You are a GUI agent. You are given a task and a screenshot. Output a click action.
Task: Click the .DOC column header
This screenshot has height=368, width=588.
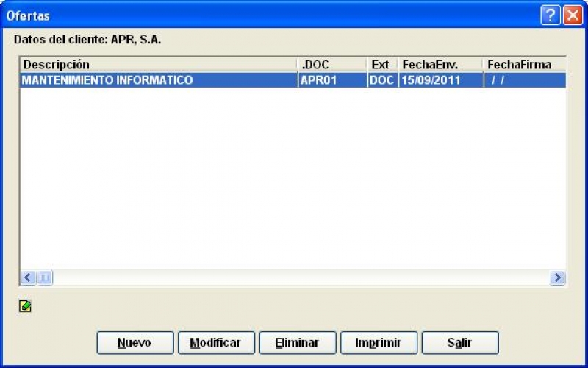tap(332, 65)
